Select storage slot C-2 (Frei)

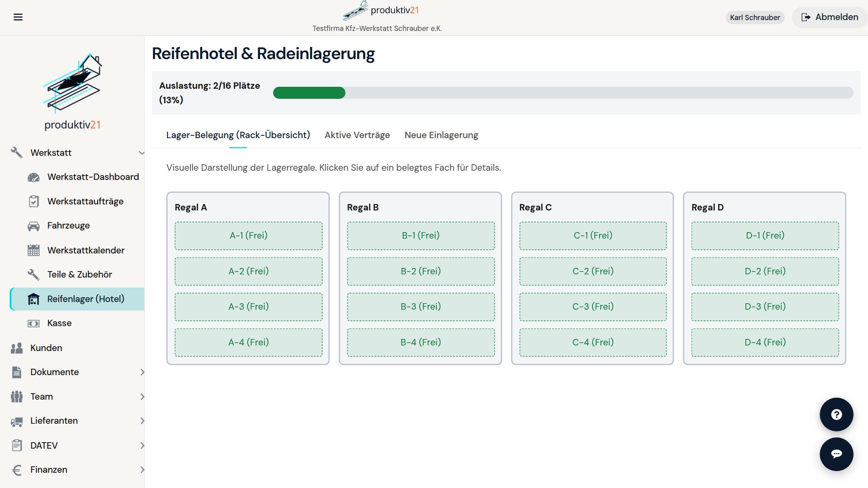[x=593, y=272]
